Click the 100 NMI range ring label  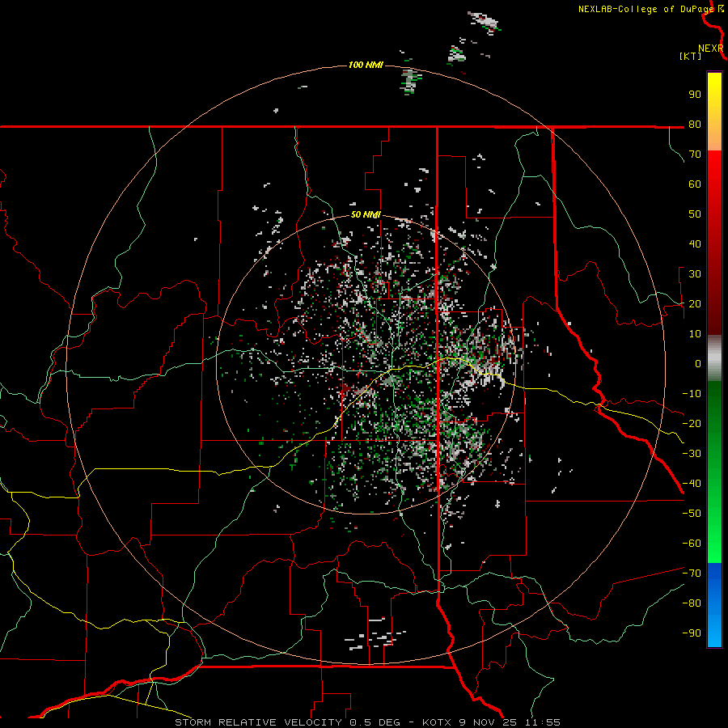[366, 65]
